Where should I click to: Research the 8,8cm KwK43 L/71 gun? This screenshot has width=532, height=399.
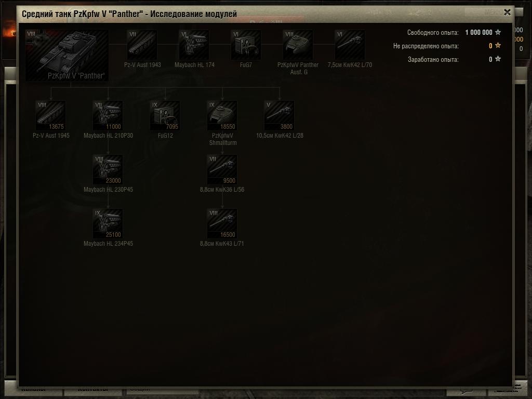click(222, 223)
